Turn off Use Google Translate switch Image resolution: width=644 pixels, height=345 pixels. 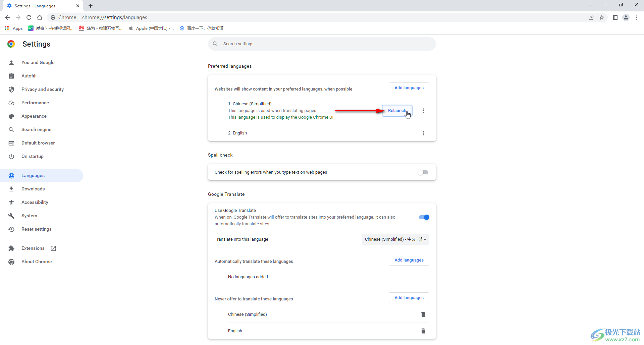(424, 217)
